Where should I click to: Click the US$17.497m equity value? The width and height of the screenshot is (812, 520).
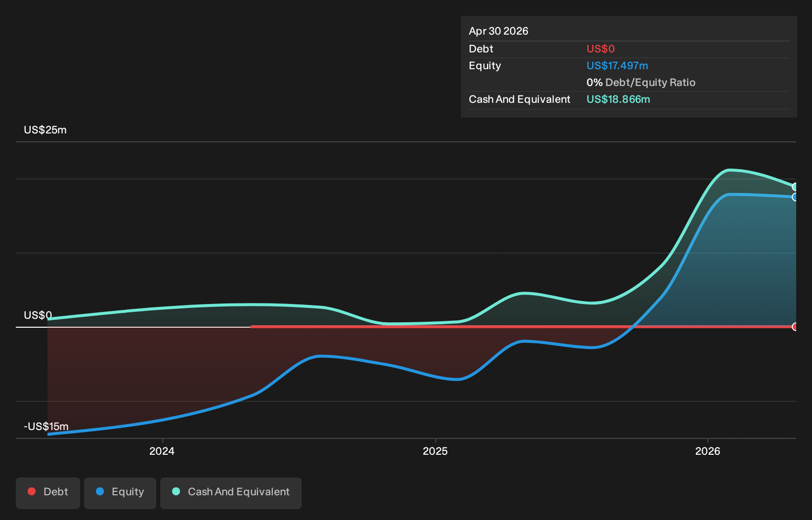tap(617, 66)
